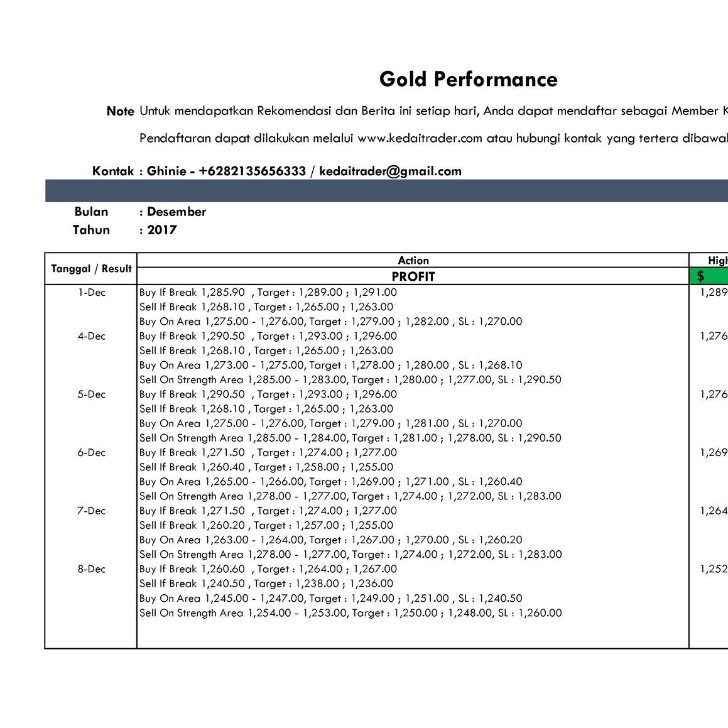The width and height of the screenshot is (728, 728).
Task: Select the 7-Dec date cell
Action: point(92,511)
